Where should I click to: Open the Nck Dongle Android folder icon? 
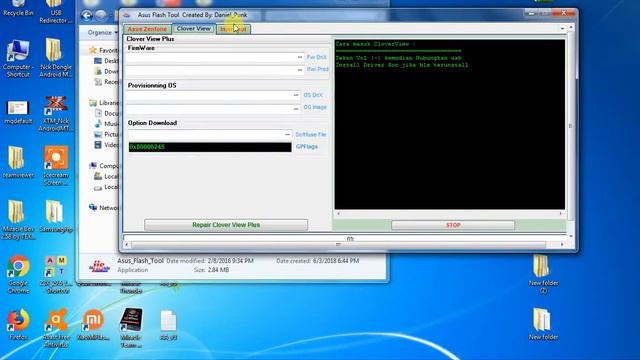(56, 58)
